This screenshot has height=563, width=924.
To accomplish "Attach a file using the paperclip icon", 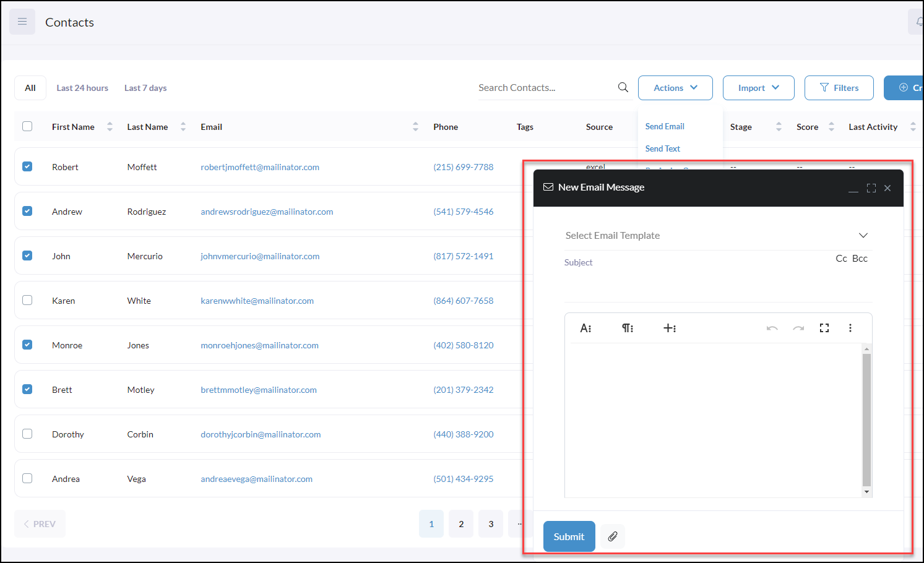I will pos(612,536).
